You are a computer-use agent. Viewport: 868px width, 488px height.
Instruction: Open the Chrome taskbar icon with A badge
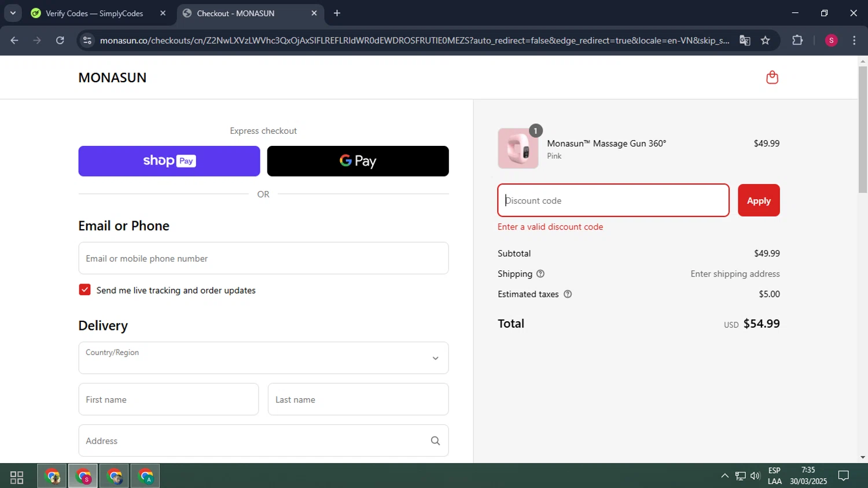(x=145, y=477)
